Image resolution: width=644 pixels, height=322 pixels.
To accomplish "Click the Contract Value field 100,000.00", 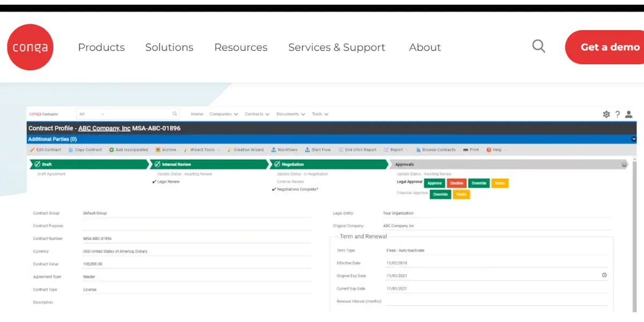I will [196, 264].
